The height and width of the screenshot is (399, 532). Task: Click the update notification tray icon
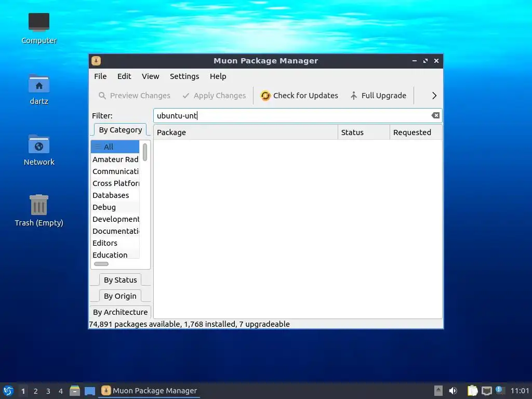click(500, 390)
